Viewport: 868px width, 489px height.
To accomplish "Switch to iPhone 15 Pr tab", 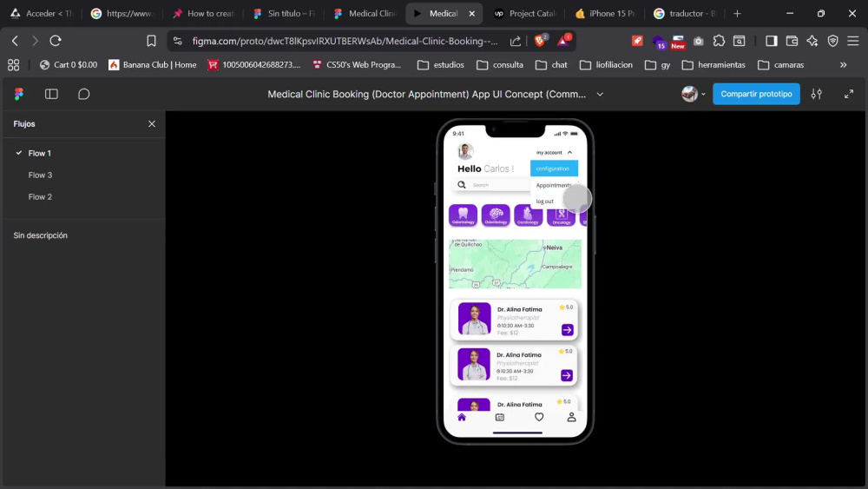I will point(606,13).
